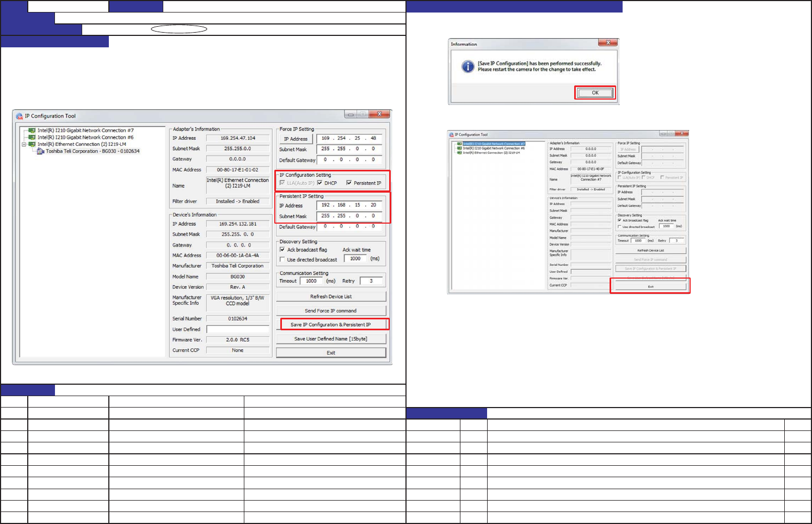Collapse the Intel(R) Ethernet Connection (2) I219-LM tree node
The width and height of the screenshot is (812, 524).
[x=24, y=144]
